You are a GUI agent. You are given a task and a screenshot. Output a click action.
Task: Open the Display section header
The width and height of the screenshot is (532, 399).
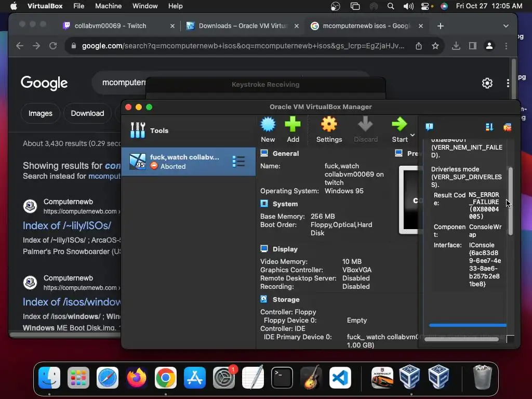click(x=285, y=249)
